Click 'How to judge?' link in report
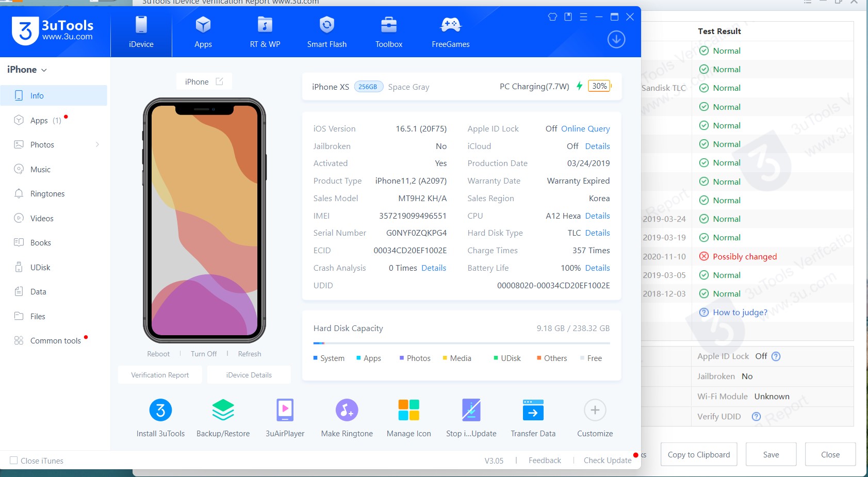Image resolution: width=868 pixels, height=477 pixels. 740,312
